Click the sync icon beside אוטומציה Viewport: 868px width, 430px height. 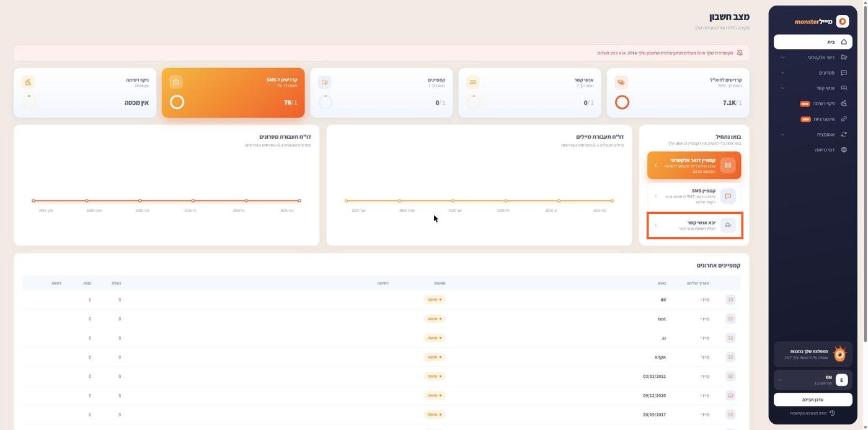[x=844, y=134]
